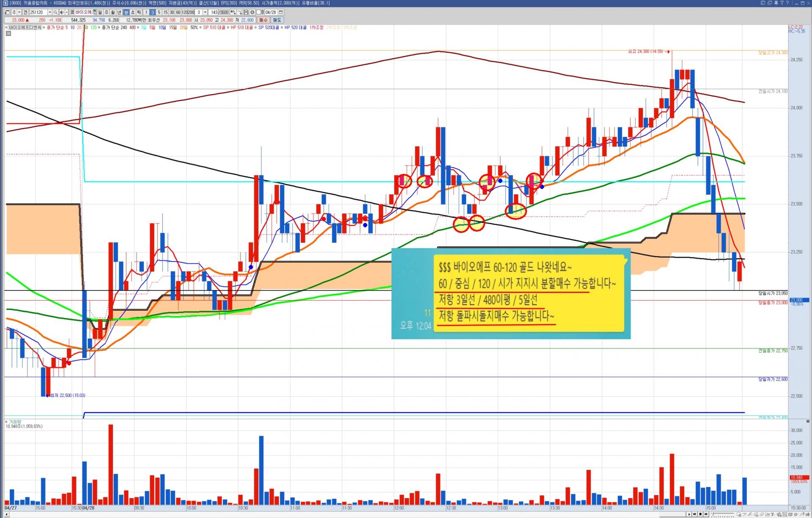This screenshot has height=518, width=812.
Task: Click the save chart floppy-disk icon
Action: (246, 12)
